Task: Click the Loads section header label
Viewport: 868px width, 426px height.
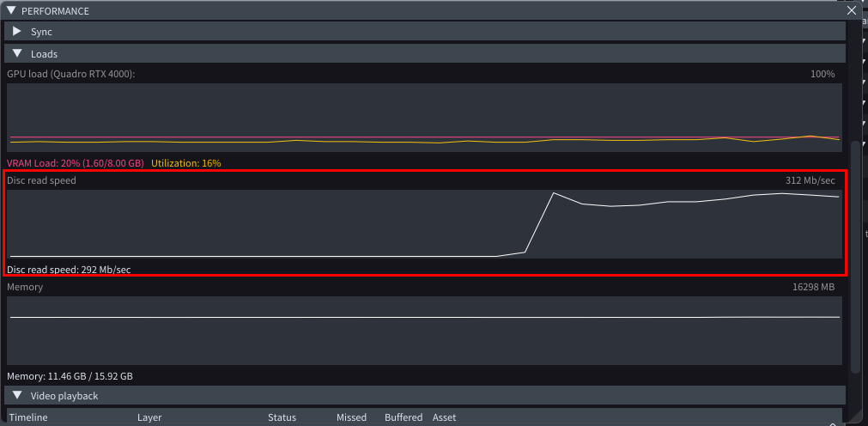Action: point(44,54)
